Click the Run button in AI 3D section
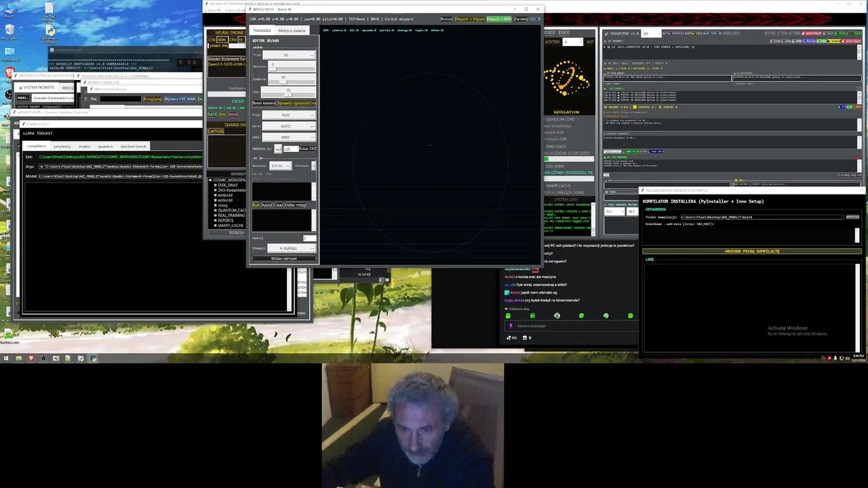 256,205
